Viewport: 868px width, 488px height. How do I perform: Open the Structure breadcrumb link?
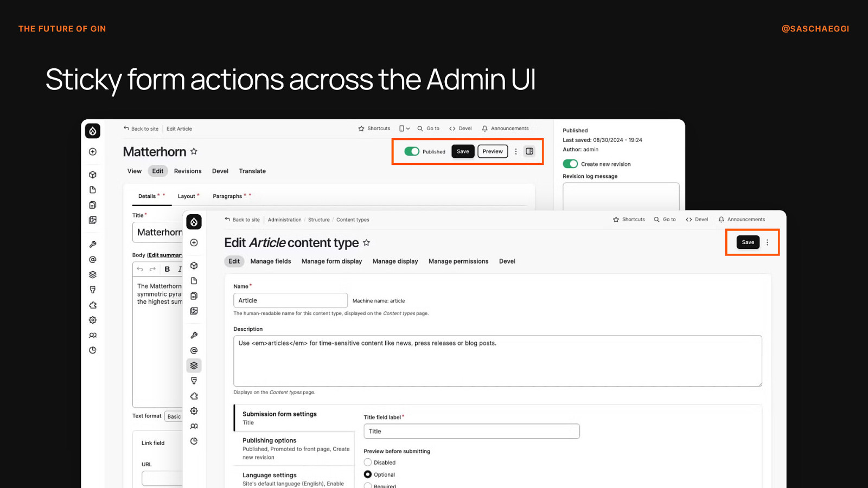(318, 220)
